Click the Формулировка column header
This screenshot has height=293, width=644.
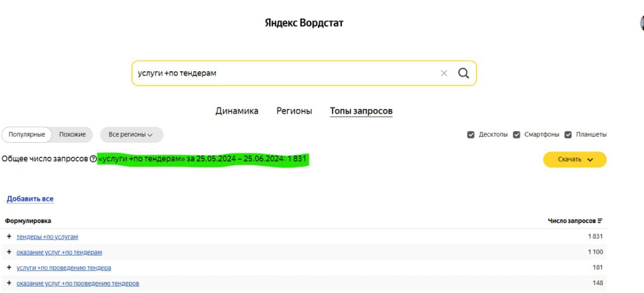click(28, 221)
